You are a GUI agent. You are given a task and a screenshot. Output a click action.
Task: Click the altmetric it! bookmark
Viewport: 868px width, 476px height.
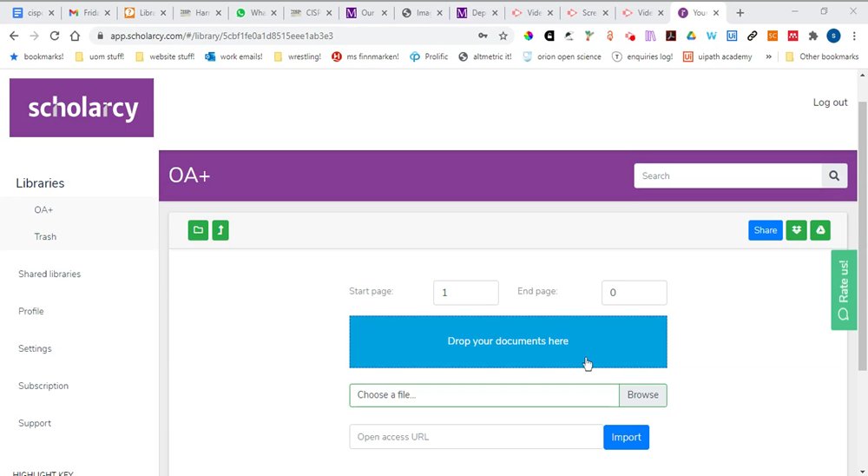[485, 56]
